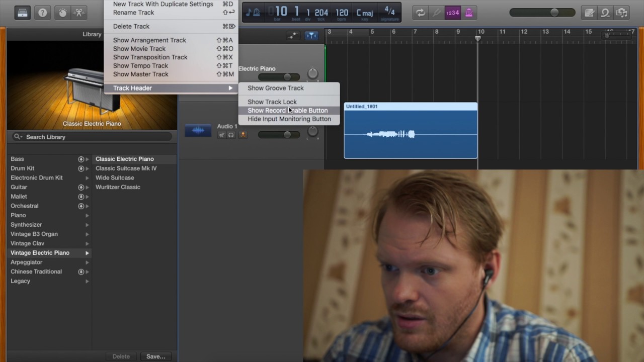Screen dimensions: 644x362
Task: Adjust Audio 1 track volume slider
Action: [279, 135]
